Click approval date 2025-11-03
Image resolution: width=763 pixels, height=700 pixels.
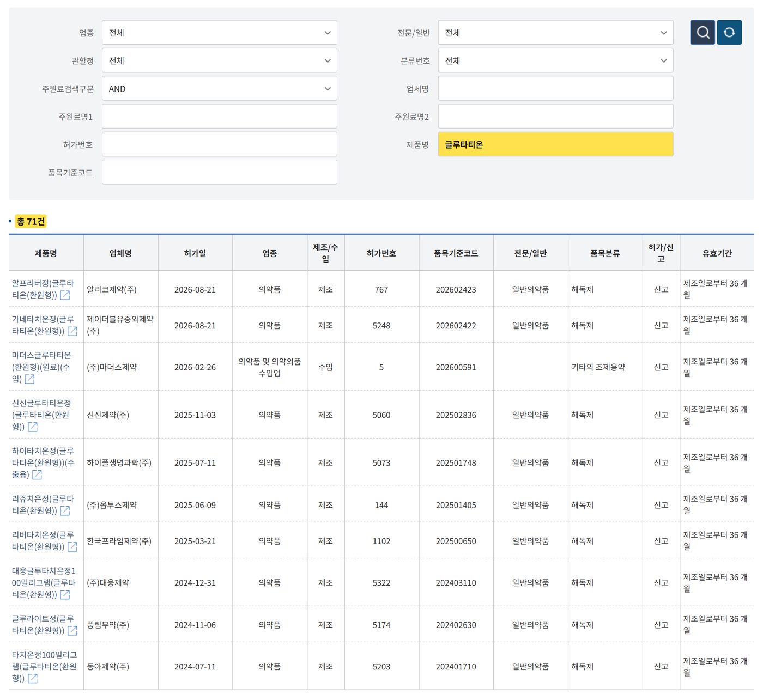[x=195, y=415]
